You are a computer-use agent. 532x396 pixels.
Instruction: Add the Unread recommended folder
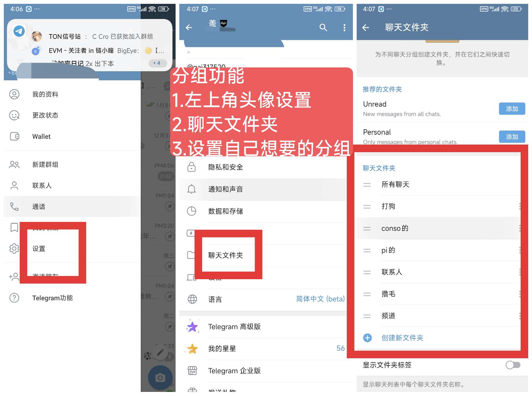click(512, 109)
